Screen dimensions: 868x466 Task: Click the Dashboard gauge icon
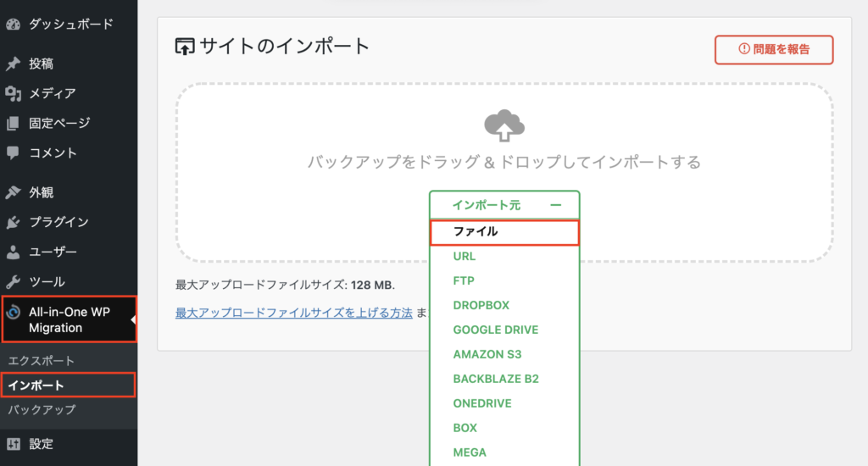click(x=13, y=24)
